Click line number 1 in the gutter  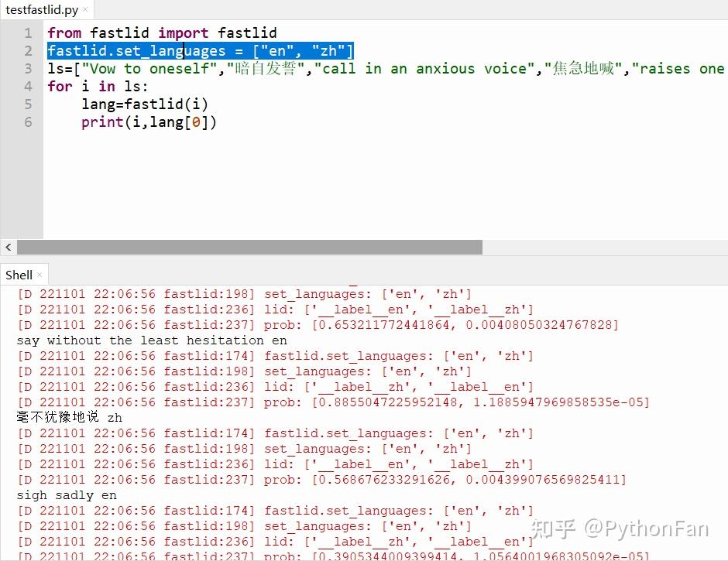[x=28, y=32]
